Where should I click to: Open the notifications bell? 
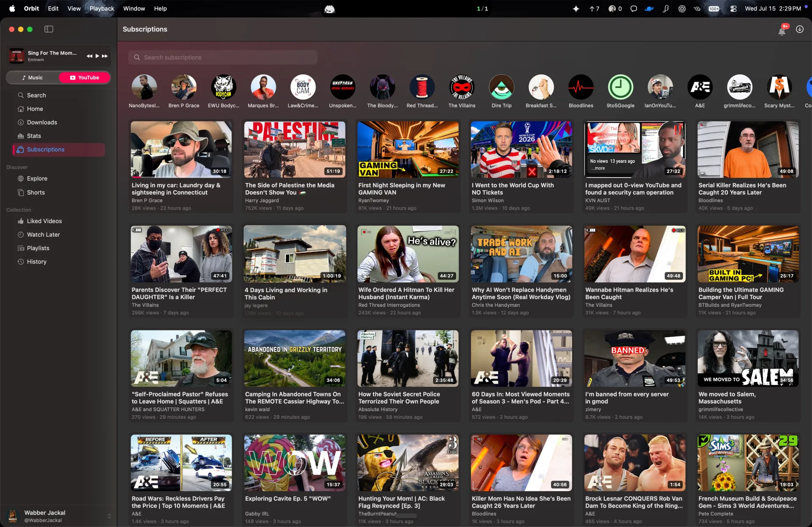tap(782, 30)
